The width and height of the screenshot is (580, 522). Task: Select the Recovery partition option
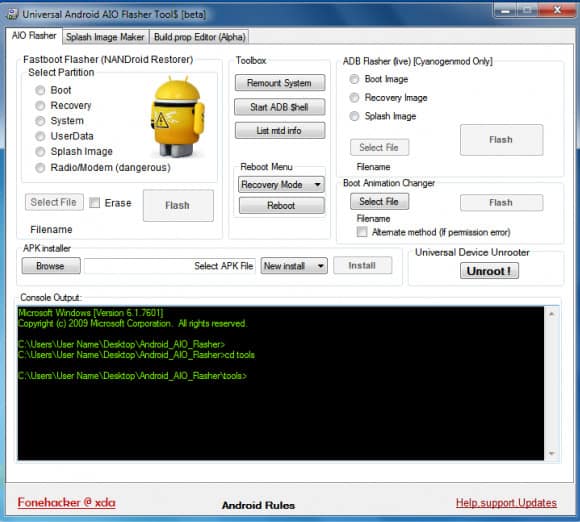[40, 105]
